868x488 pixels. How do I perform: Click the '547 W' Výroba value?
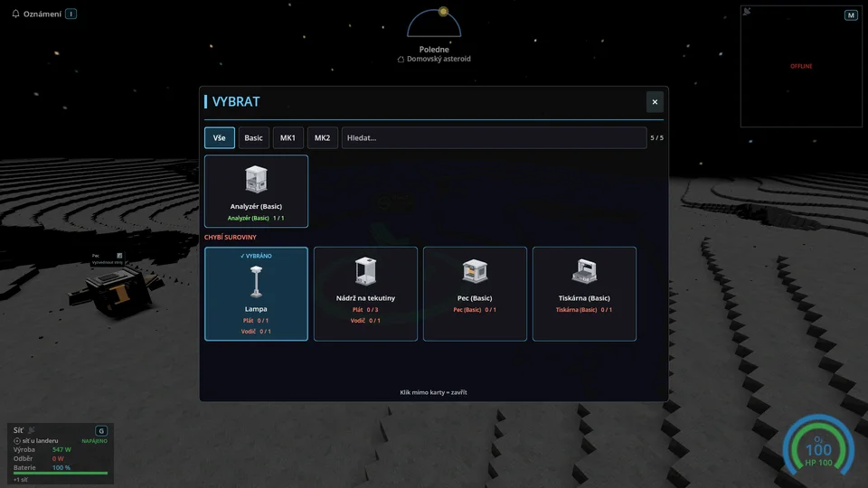pos(61,450)
